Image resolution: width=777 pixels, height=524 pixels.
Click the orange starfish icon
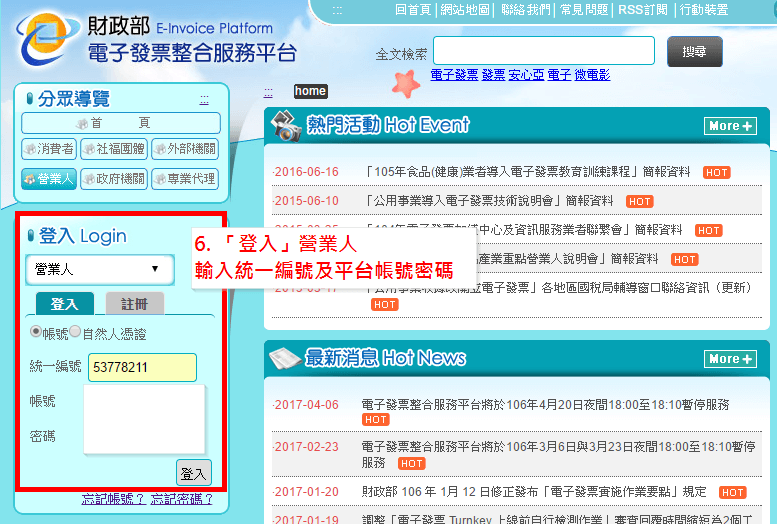pyautogui.click(x=406, y=83)
